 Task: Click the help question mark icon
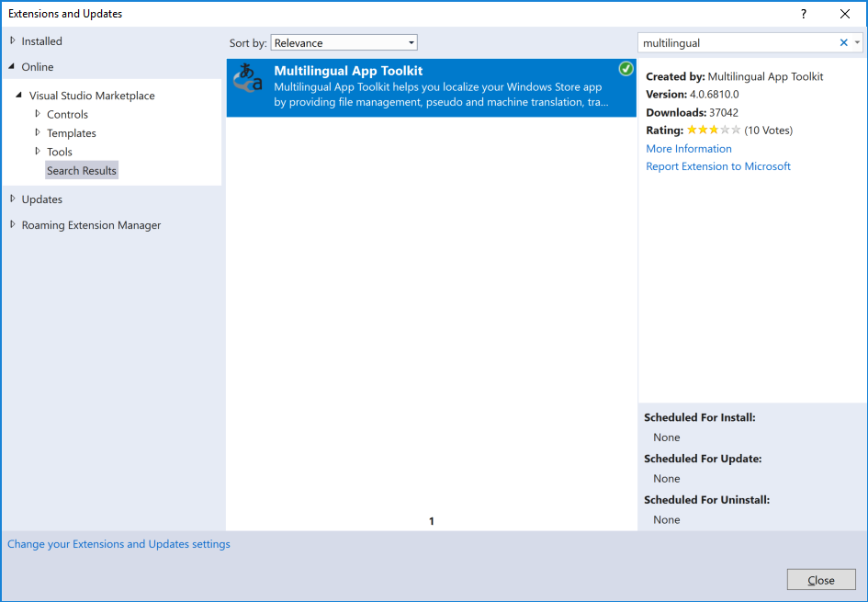pos(804,14)
